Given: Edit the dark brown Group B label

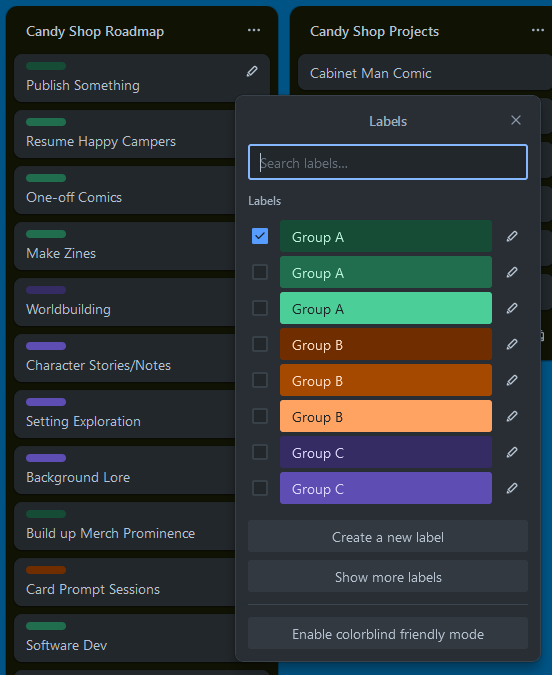Looking at the screenshot, I should click(x=512, y=344).
